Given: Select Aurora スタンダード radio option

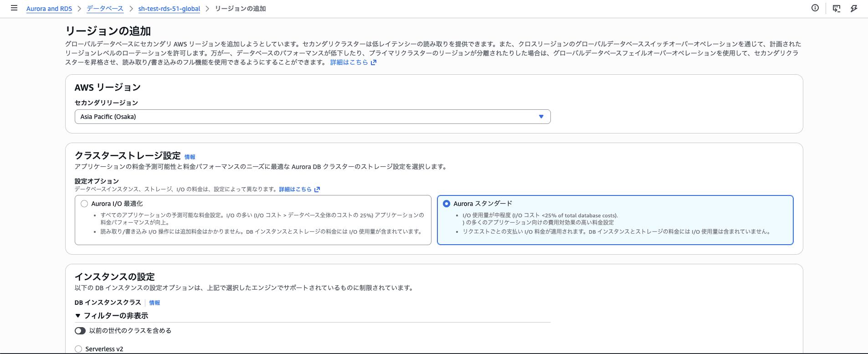Looking at the screenshot, I should pyautogui.click(x=447, y=204).
